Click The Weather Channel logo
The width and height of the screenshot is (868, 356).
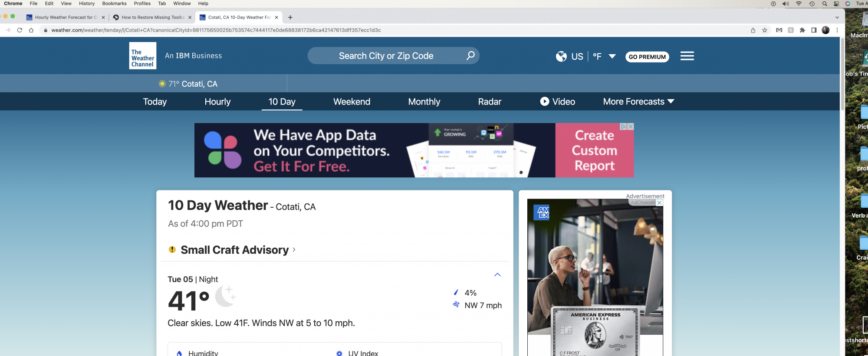click(x=143, y=56)
